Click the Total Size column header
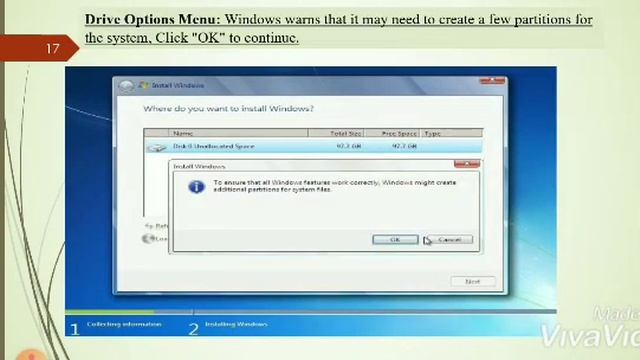 336,133
